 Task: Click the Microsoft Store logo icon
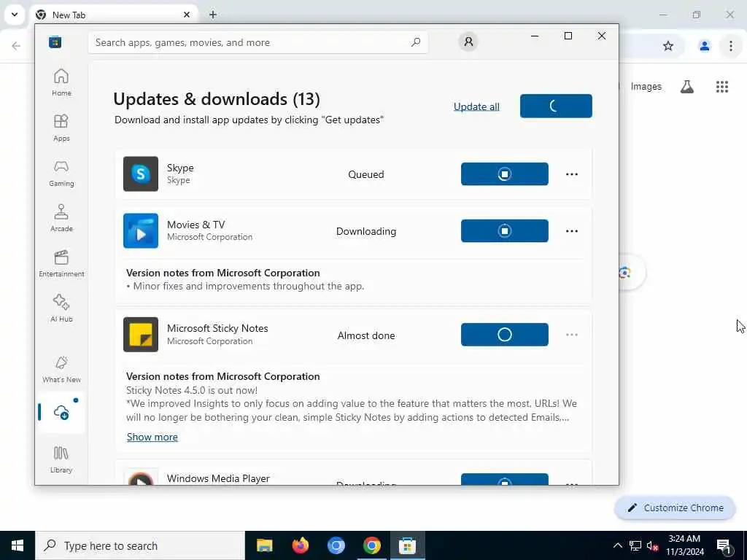55,42
